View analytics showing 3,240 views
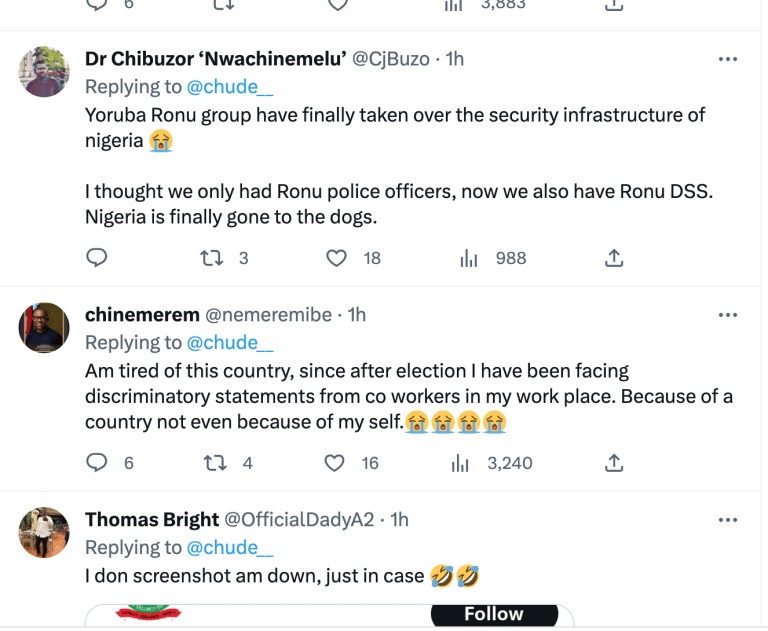768x631 pixels. [461, 463]
